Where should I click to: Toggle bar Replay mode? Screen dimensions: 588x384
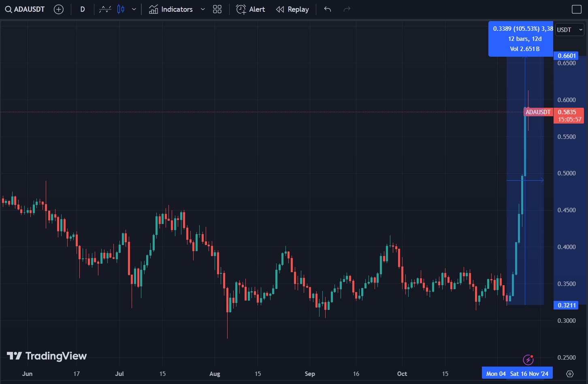click(x=292, y=9)
